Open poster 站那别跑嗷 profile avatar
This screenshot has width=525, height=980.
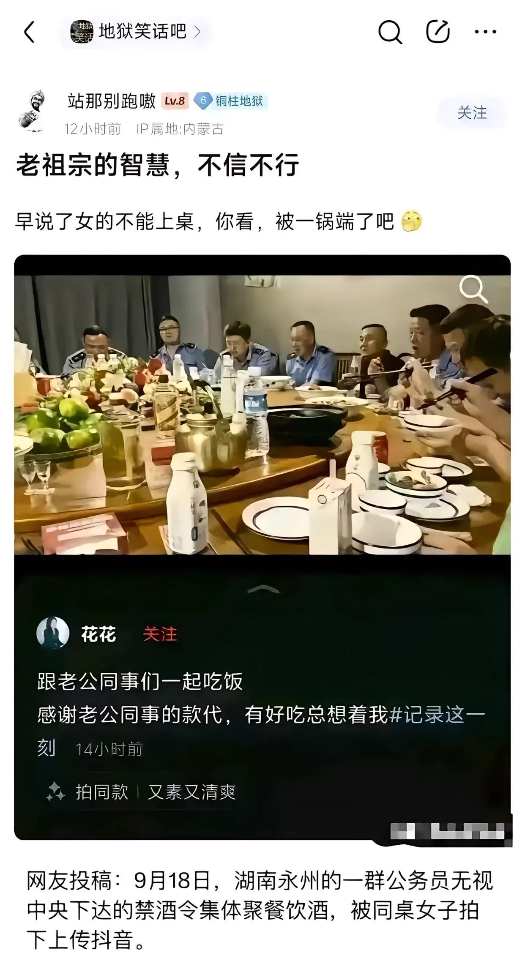pos(33,111)
